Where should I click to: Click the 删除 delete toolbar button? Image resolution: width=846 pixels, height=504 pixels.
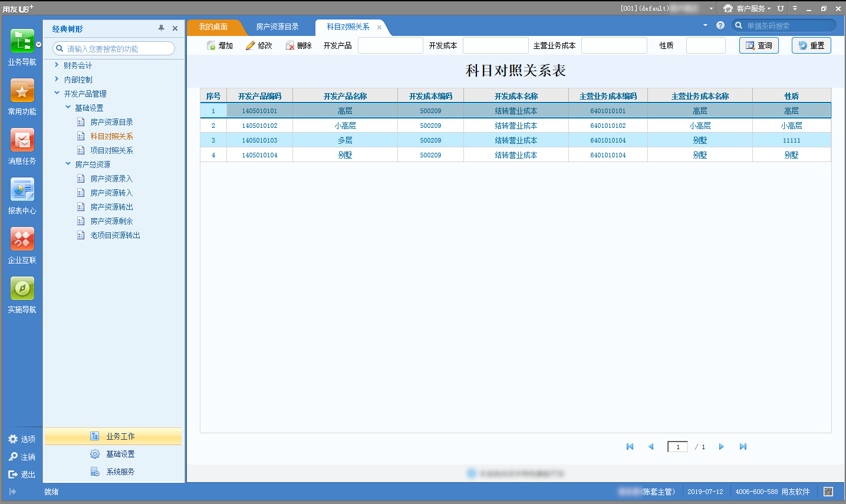point(299,45)
